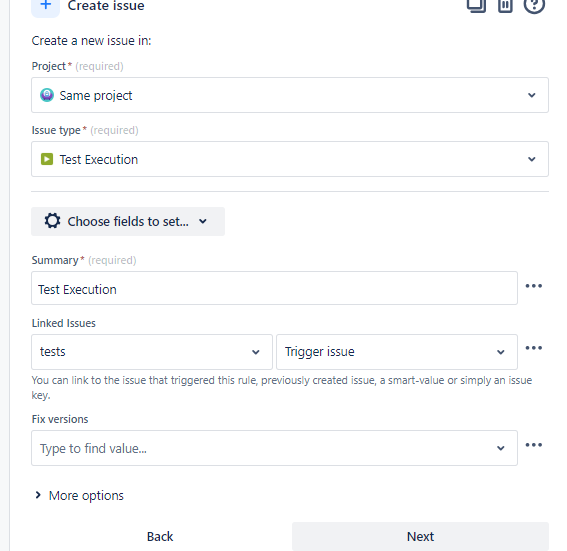567x551 pixels.
Task: Expand the More options section
Action: pos(79,495)
